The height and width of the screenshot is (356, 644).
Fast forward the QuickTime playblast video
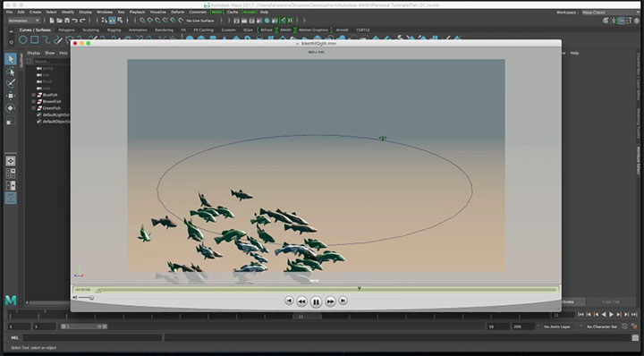(x=330, y=301)
